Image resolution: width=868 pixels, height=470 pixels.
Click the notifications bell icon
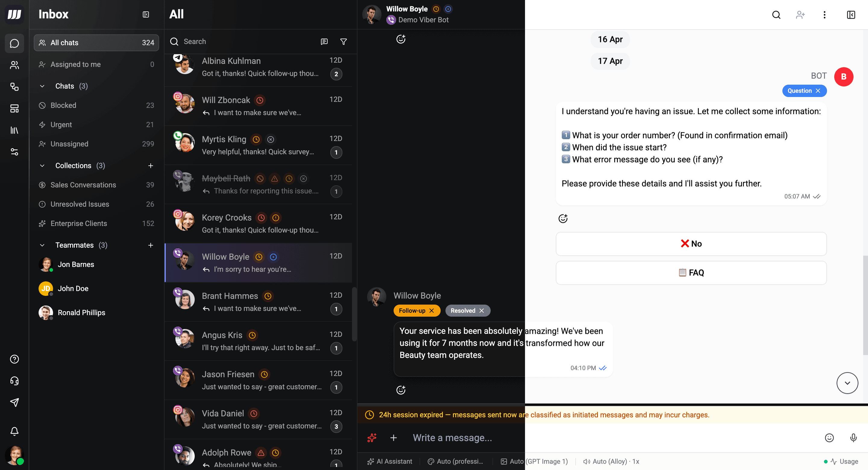14,431
